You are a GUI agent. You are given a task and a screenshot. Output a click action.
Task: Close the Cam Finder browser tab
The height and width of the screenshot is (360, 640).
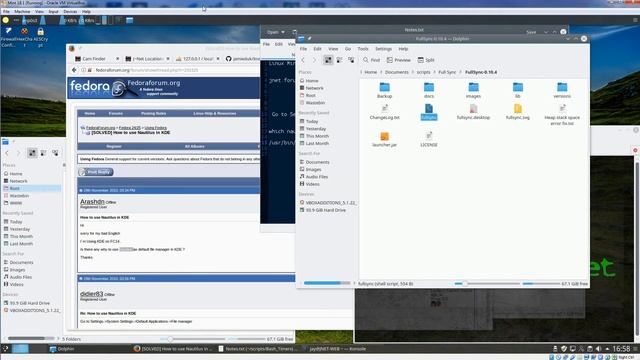tap(118, 59)
